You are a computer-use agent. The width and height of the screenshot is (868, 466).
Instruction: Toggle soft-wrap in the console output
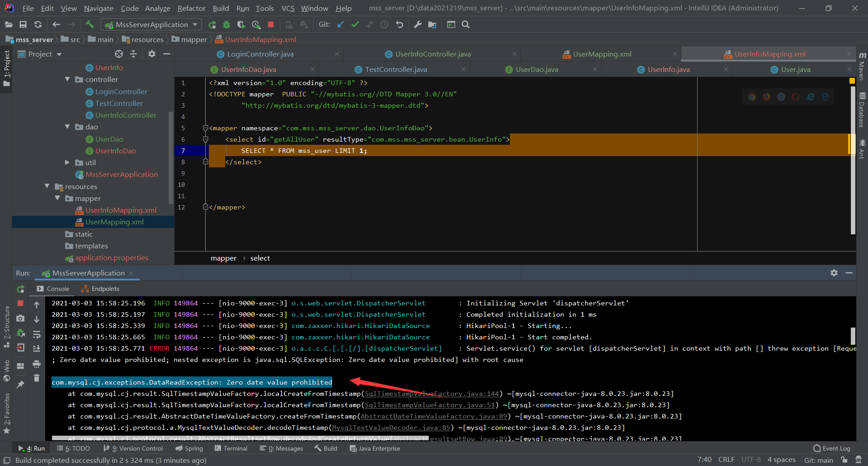pos(36,335)
